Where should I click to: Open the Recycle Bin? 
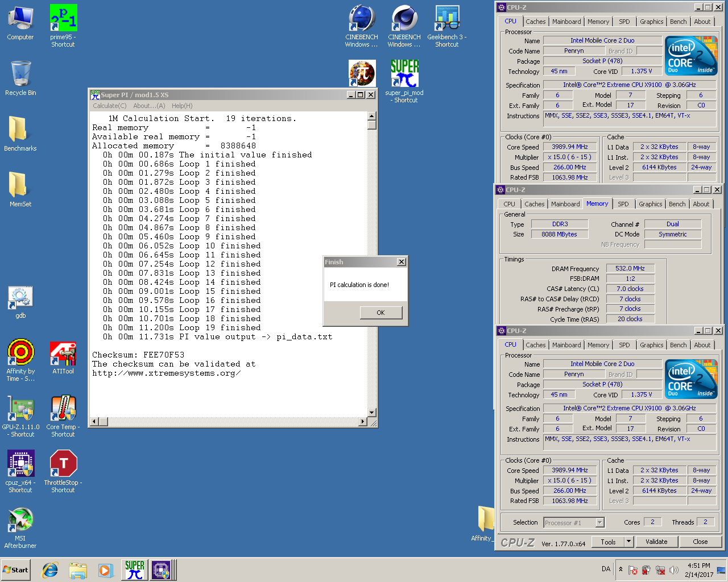coord(20,78)
